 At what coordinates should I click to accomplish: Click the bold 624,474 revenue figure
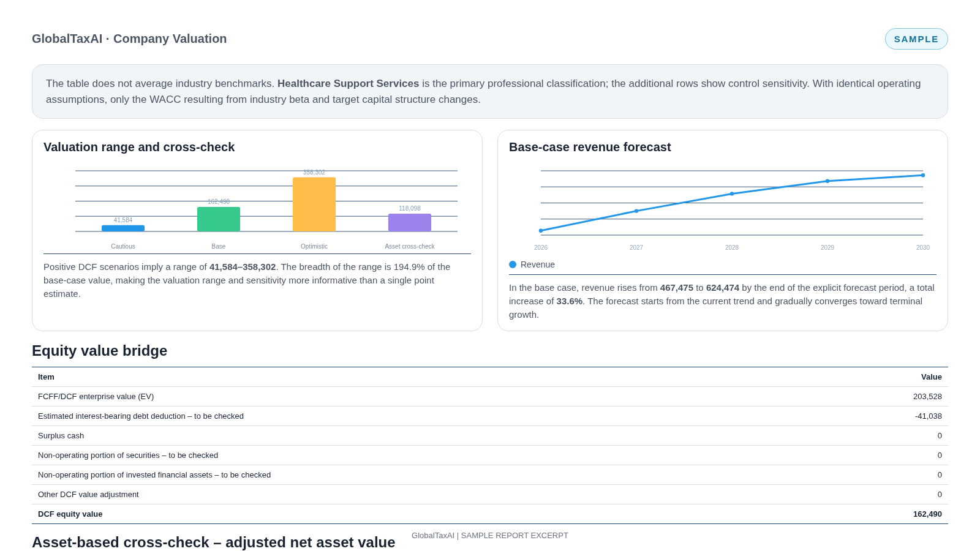pyautogui.click(x=723, y=288)
